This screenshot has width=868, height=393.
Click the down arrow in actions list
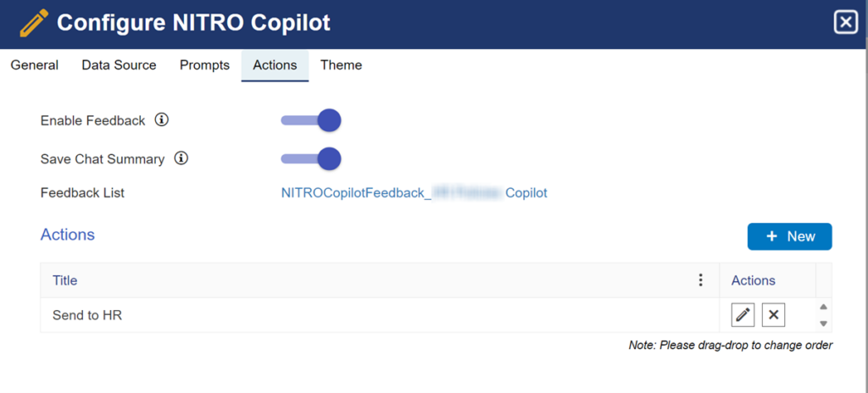(x=823, y=324)
